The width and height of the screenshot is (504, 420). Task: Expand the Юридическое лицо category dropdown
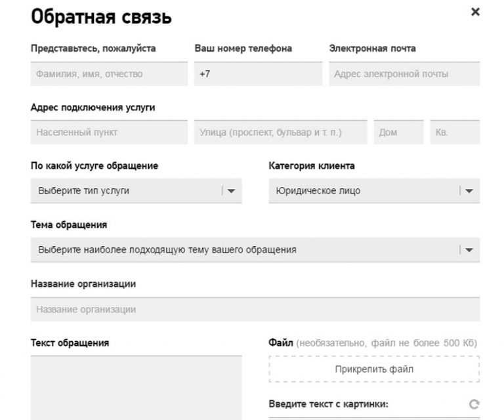point(374,191)
